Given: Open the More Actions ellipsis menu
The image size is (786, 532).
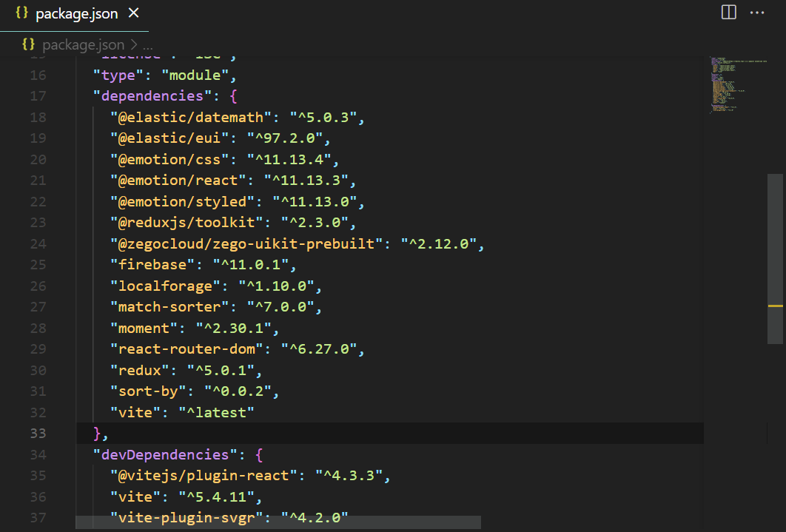Looking at the screenshot, I should (x=757, y=13).
